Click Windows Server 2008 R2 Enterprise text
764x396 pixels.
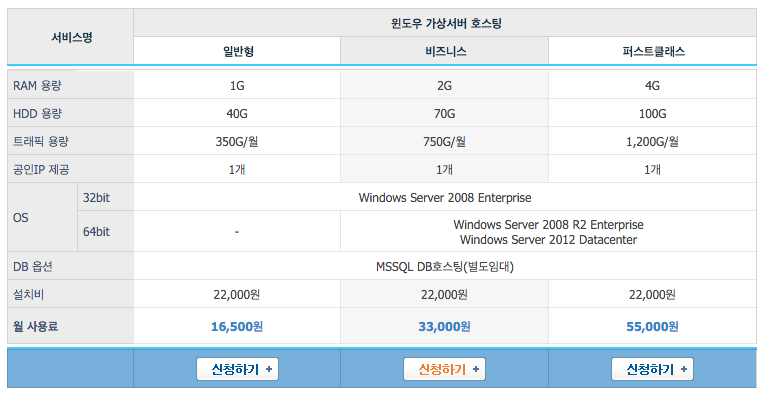click(548, 225)
